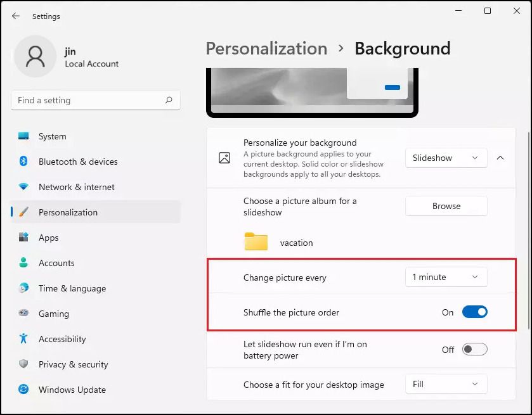Click the Bluetooth icon in sidebar

tap(23, 161)
